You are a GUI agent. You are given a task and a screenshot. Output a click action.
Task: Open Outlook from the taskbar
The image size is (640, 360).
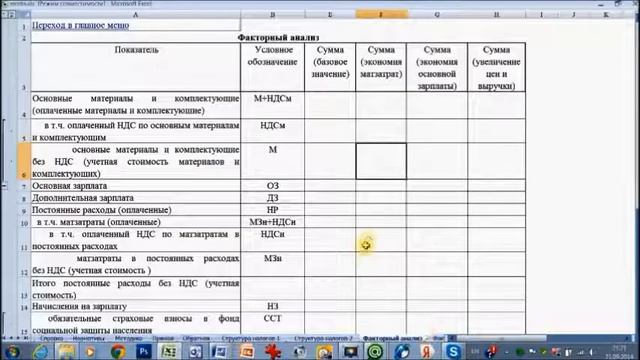point(195,351)
